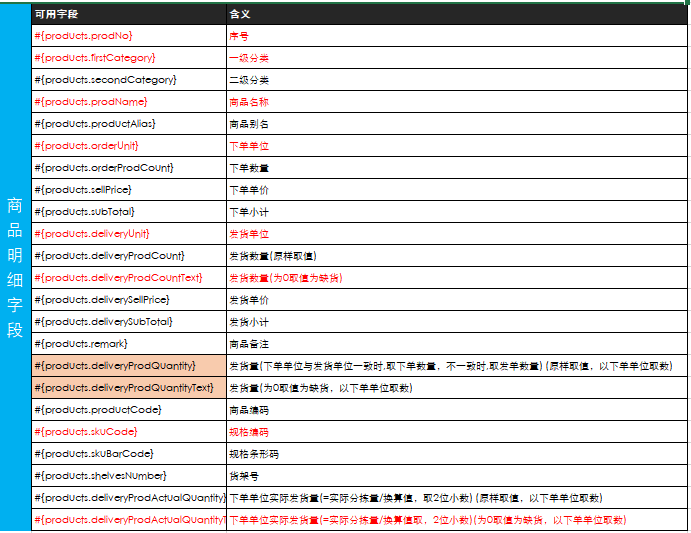Viewport: 691px width, 533px height.
Task: Click the highlighted #{products.deliveryProdQuantityText} cell
Action: tap(129, 388)
